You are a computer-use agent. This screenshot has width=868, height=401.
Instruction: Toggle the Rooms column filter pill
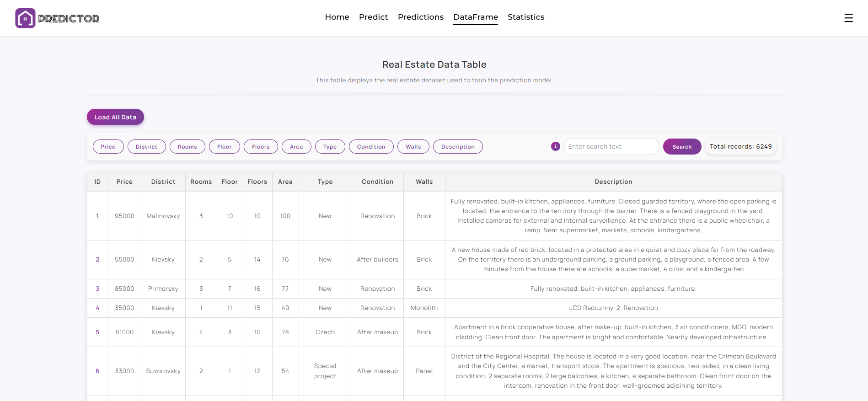pos(187,147)
